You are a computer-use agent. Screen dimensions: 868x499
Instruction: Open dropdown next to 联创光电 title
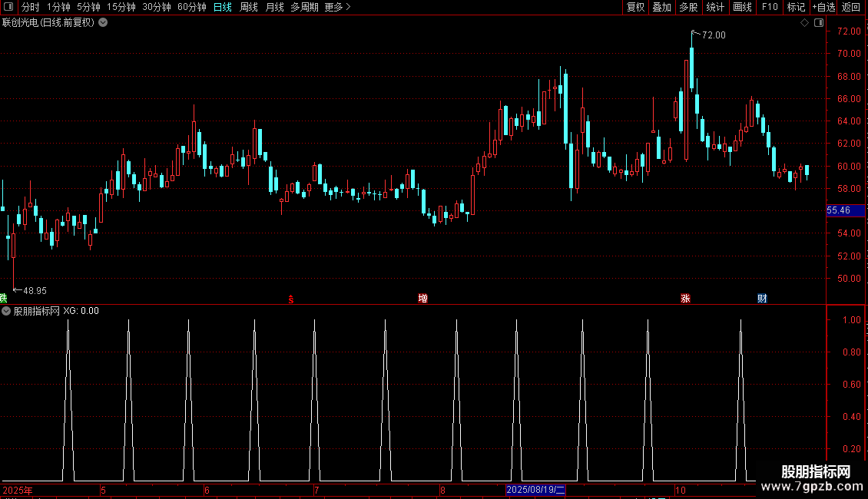pyautogui.click(x=103, y=23)
